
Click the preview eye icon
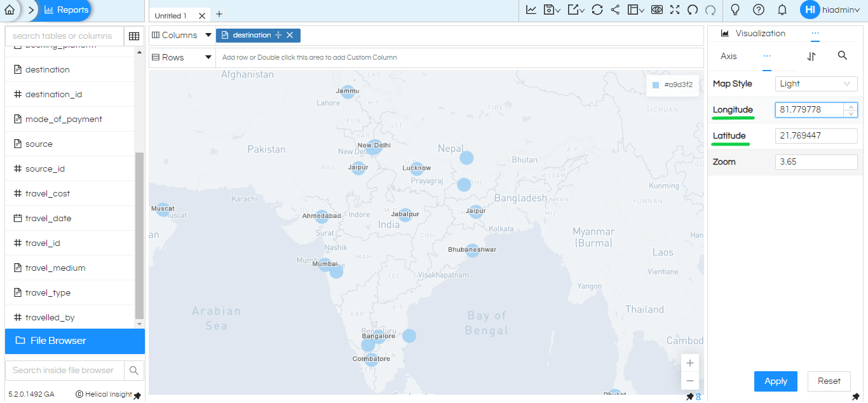tap(657, 10)
